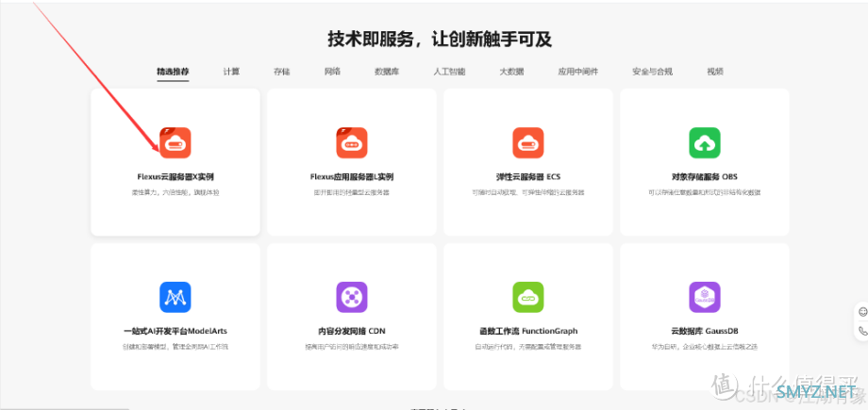Open the 一站式AI开发平台ModelArts title link
The width and height of the screenshot is (868, 410).
tap(175, 332)
